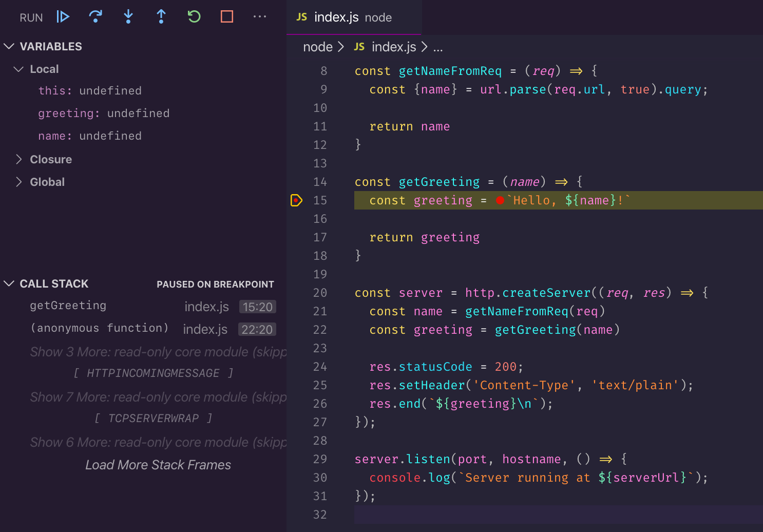
Task: Stop debugging with the square icon
Action: click(227, 17)
